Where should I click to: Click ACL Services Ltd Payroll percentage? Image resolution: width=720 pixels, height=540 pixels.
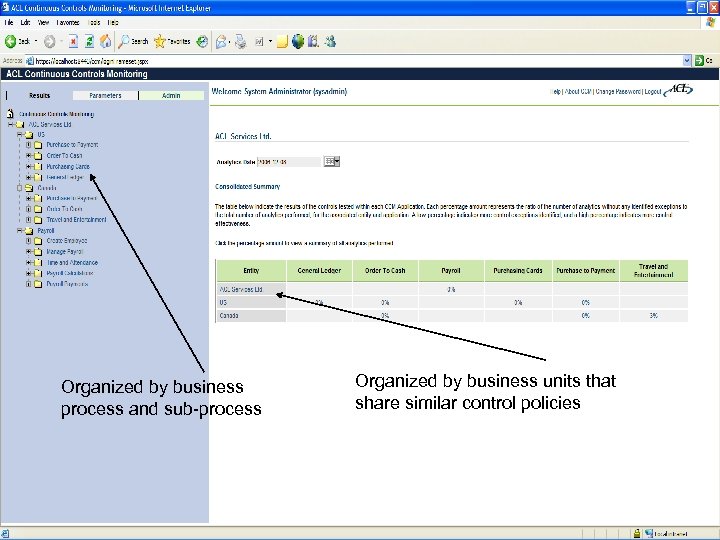tap(451, 289)
